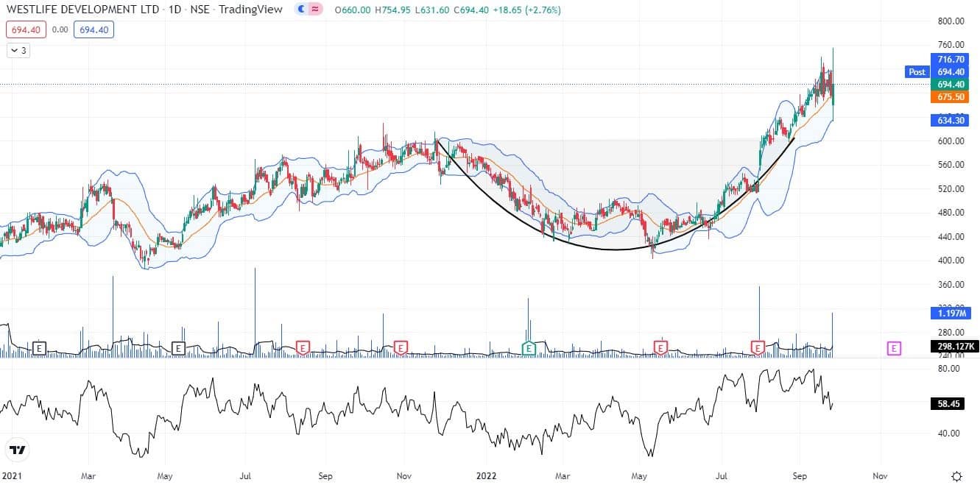Click red earnings E marker near May 2022
Screen dimensions: 980x485
(x=661, y=347)
